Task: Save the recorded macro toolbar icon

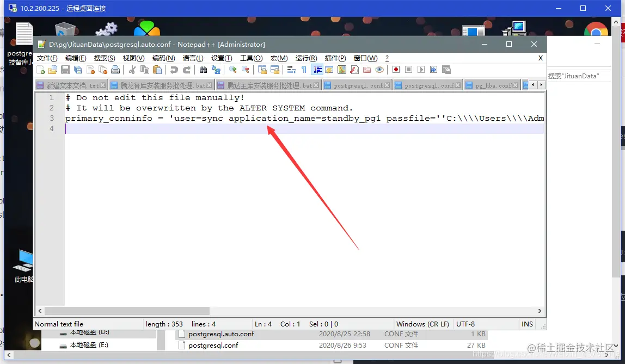Action: (x=446, y=70)
